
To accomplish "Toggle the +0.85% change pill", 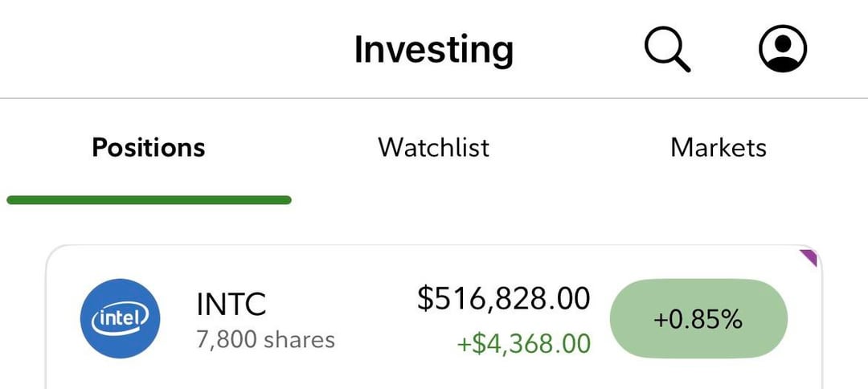I will 698,320.
